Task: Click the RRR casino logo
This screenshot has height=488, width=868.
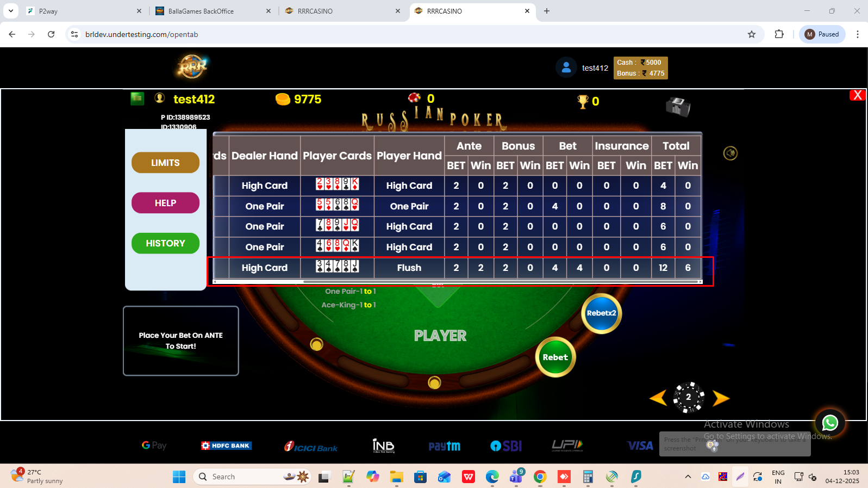Action: click(x=192, y=67)
